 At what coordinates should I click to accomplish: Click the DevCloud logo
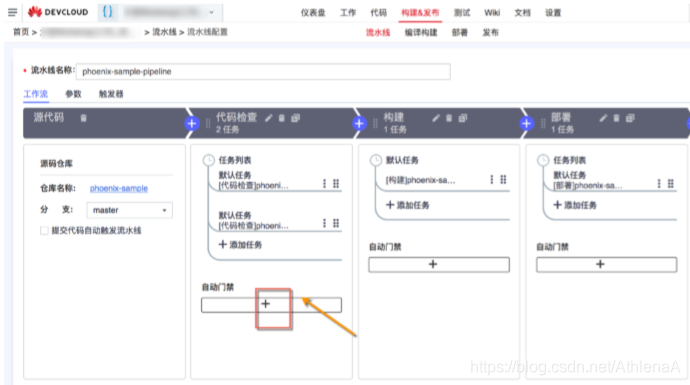point(58,12)
